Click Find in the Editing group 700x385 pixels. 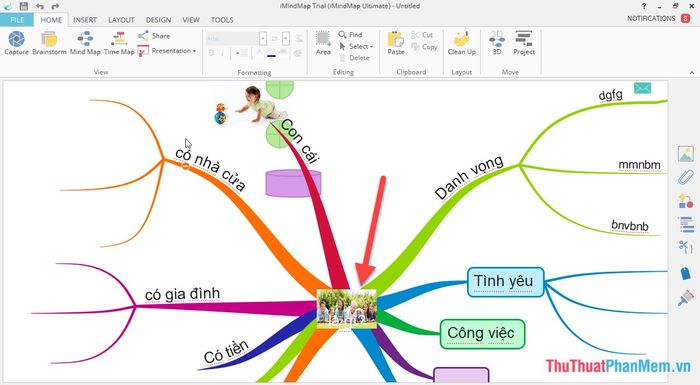tap(350, 34)
